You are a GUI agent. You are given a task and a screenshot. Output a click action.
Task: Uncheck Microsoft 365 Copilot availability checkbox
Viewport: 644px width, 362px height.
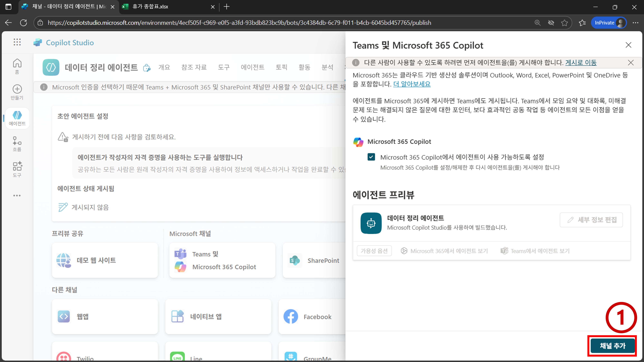click(x=371, y=157)
